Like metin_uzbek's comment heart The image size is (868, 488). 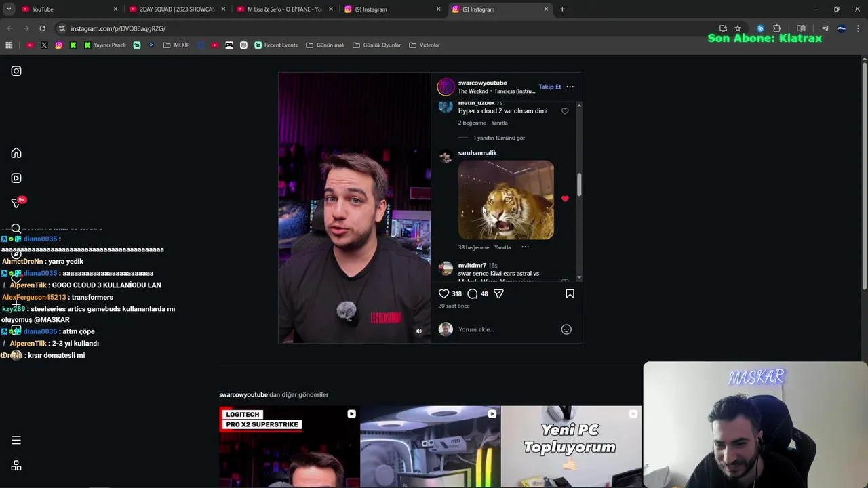565,111
